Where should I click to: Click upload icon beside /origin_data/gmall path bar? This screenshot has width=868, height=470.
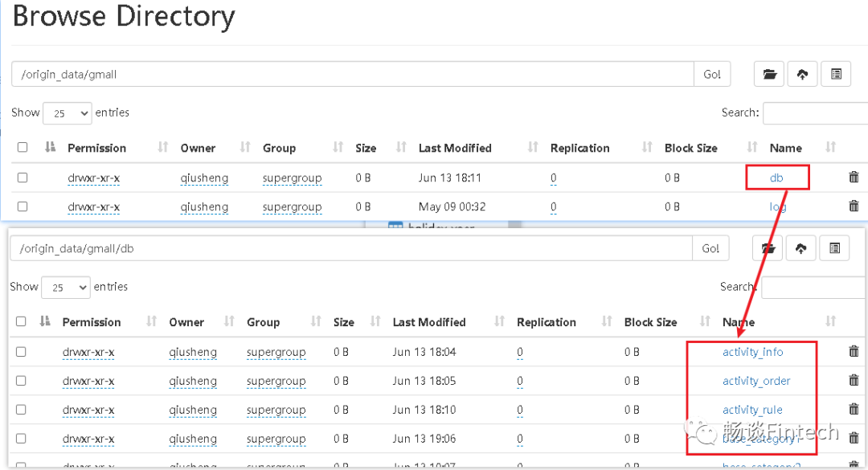click(x=802, y=74)
